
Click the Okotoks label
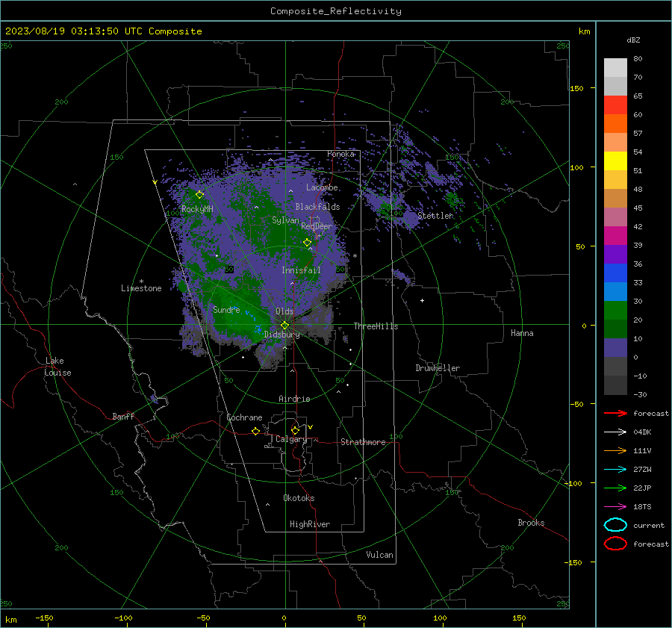coord(299,498)
